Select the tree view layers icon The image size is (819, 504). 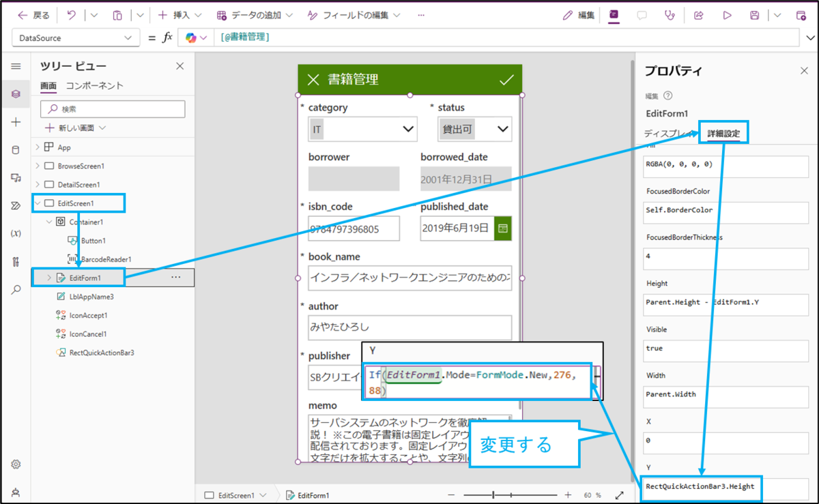point(16,94)
